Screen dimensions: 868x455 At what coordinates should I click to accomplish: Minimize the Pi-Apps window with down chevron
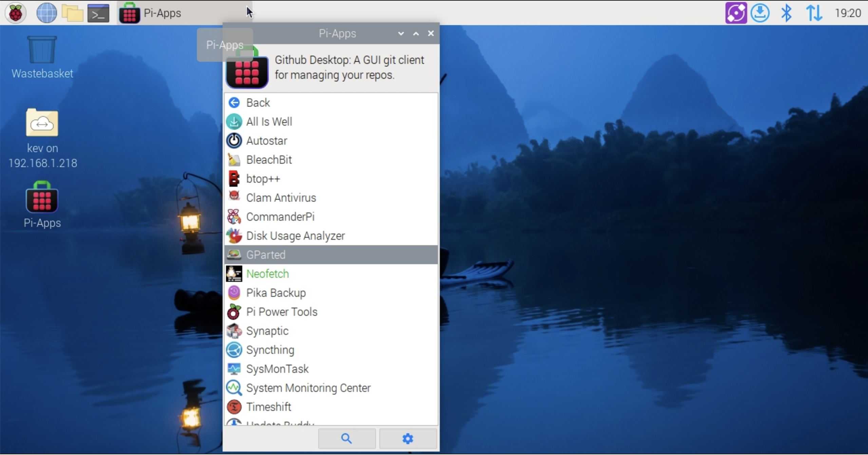(401, 33)
